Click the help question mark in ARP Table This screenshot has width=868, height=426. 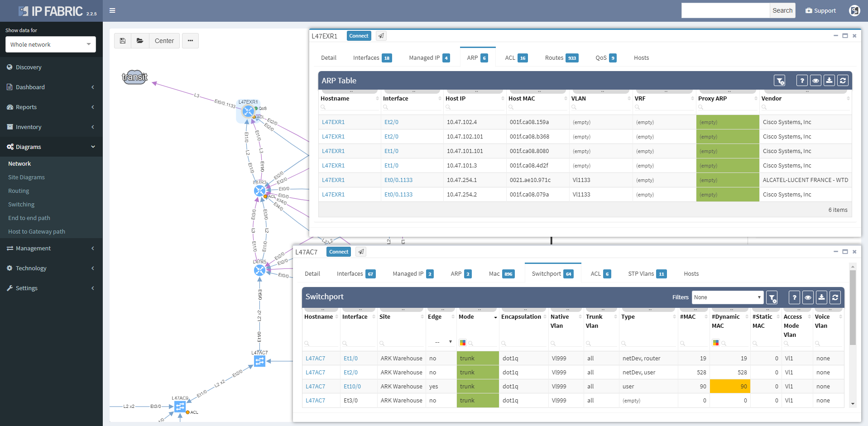point(802,81)
